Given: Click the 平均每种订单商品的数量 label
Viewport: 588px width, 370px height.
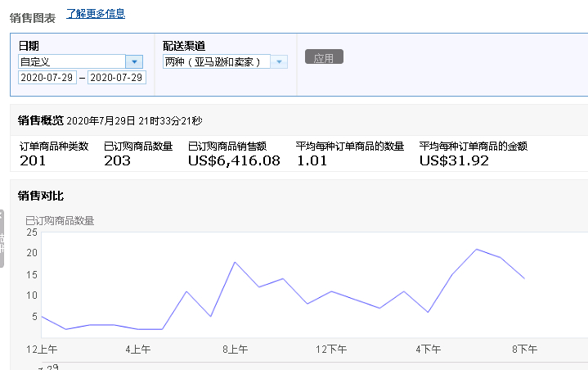Looking at the screenshot, I should click(x=350, y=146).
